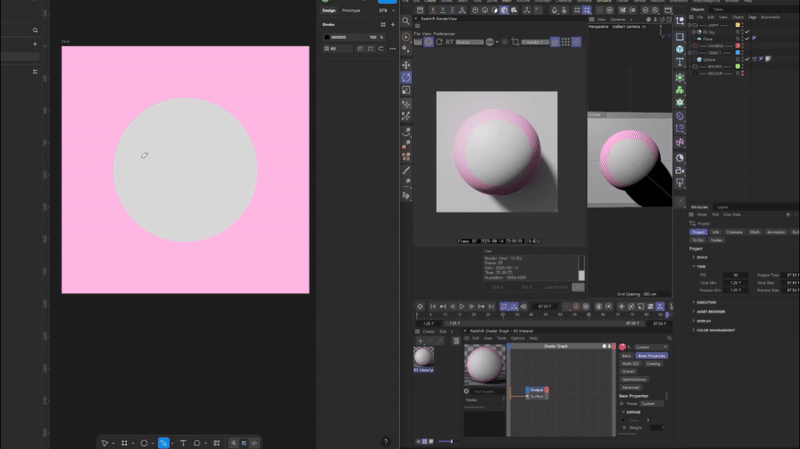Open Tags menu in Object manager

point(752,17)
